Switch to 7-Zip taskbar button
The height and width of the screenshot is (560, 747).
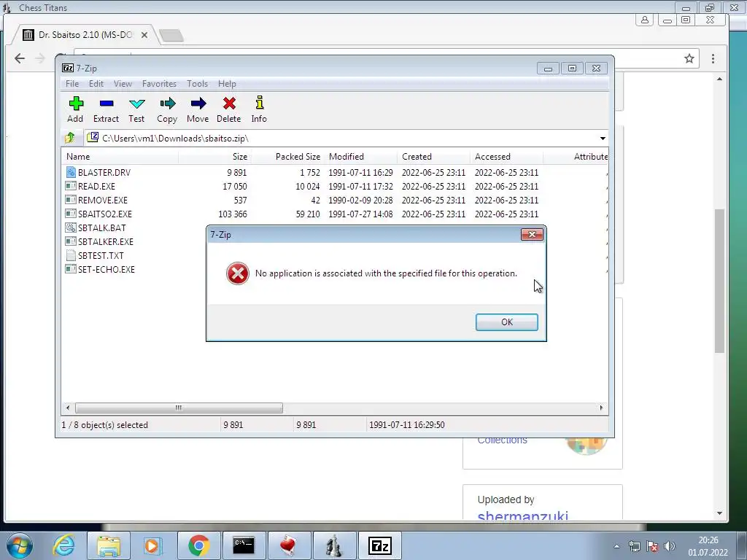[379, 545]
